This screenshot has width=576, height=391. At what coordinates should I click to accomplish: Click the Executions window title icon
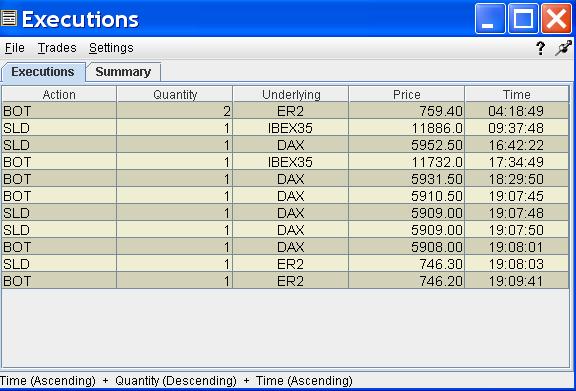(8, 18)
